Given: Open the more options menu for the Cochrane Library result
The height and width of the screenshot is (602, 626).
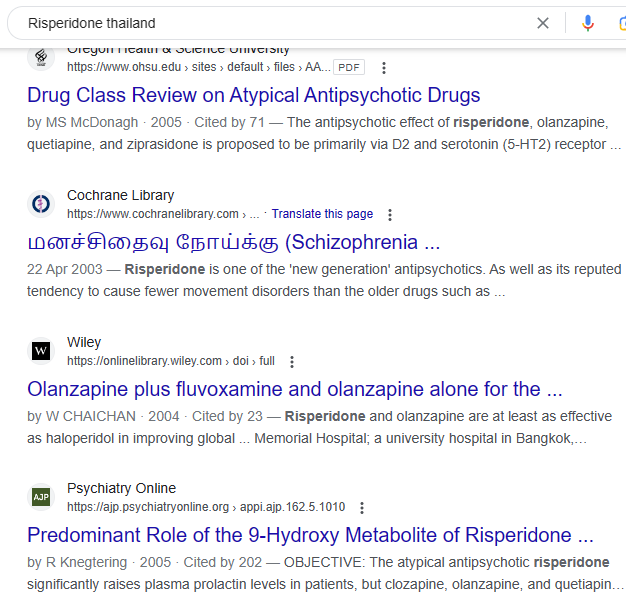Looking at the screenshot, I should [x=390, y=215].
